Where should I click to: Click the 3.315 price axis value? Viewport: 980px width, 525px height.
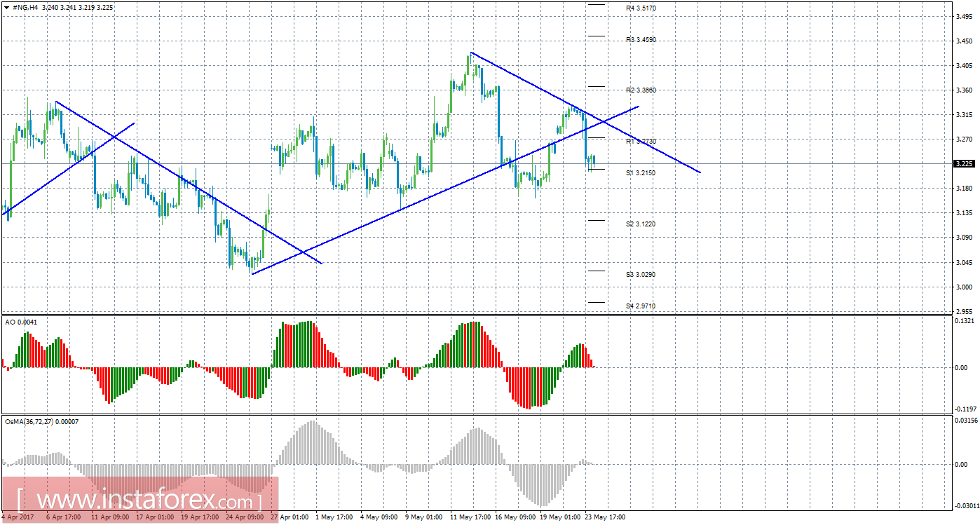tap(963, 115)
